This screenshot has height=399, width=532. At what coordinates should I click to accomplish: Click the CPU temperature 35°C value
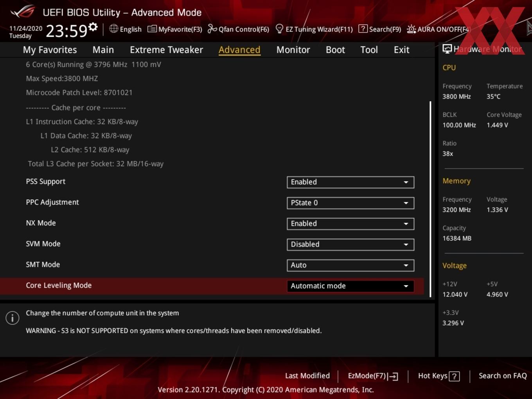pyautogui.click(x=493, y=97)
